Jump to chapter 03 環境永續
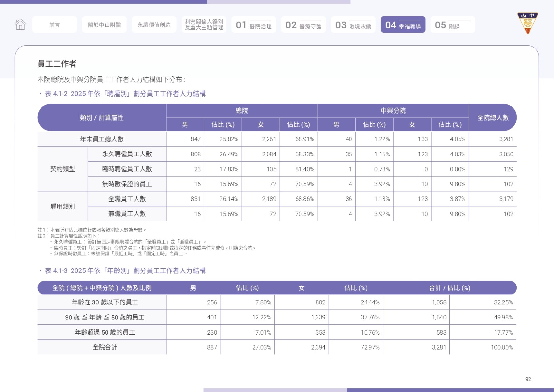The width and height of the screenshot is (554, 392). pos(353,24)
